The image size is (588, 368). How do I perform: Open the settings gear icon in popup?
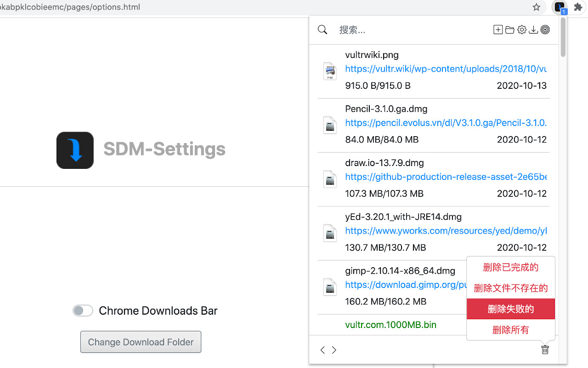(x=521, y=30)
